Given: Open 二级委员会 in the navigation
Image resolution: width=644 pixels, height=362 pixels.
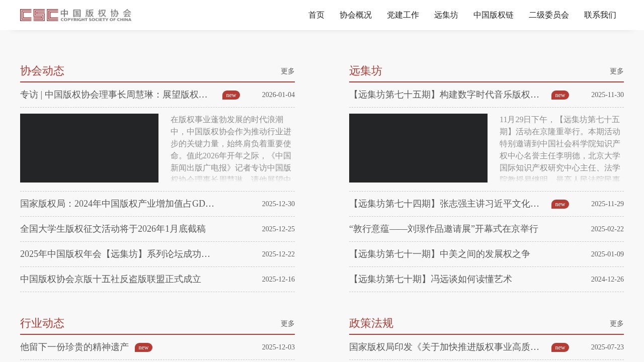Looking at the screenshot, I should click(548, 15).
